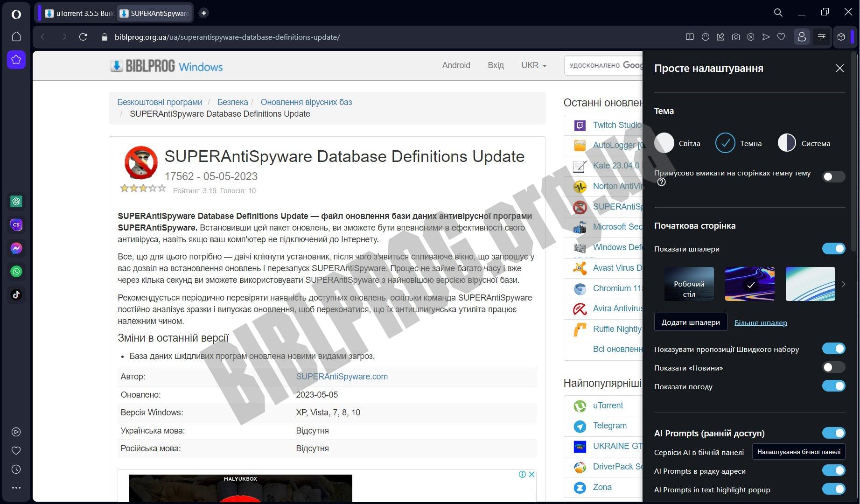
Task: Search in tabs magnifier icon
Action: point(778,13)
